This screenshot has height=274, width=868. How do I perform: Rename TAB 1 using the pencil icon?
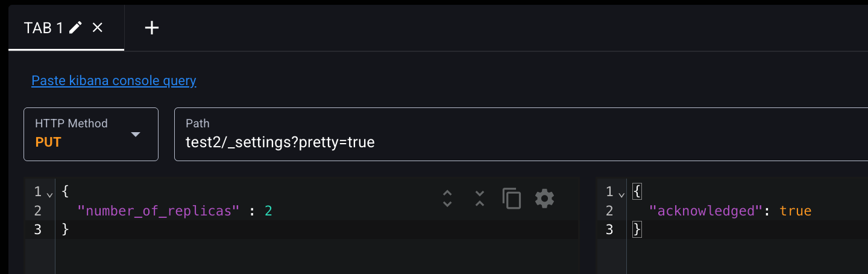75,28
